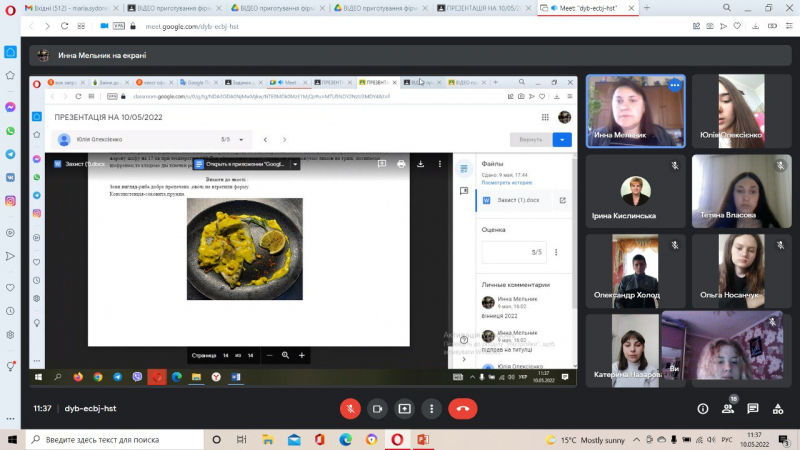Click the address bar meet.google.com
This screenshot has height=450, width=800.
[192, 27]
